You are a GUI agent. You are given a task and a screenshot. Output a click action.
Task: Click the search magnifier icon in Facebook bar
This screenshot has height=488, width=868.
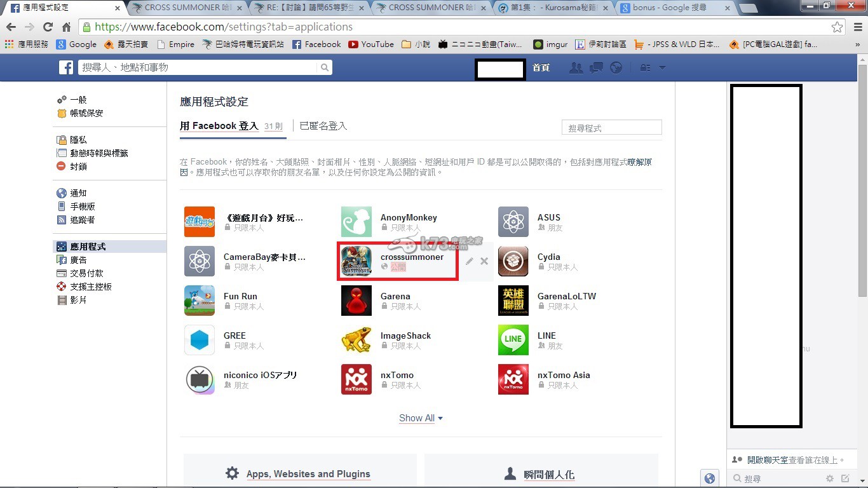coord(325,67)
